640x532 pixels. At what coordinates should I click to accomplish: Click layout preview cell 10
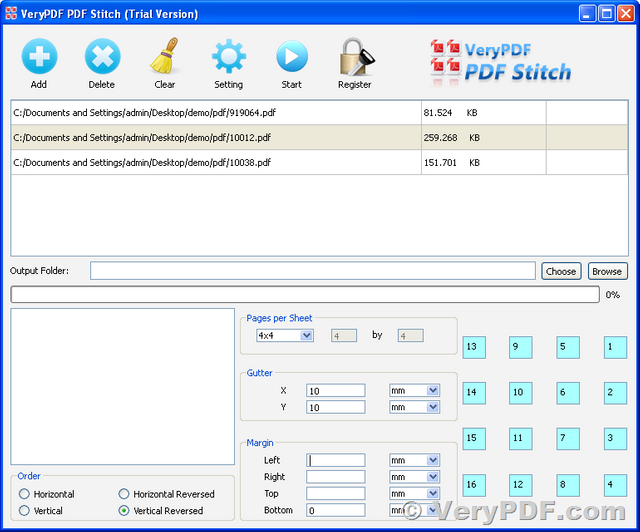[x=520, y=393]
